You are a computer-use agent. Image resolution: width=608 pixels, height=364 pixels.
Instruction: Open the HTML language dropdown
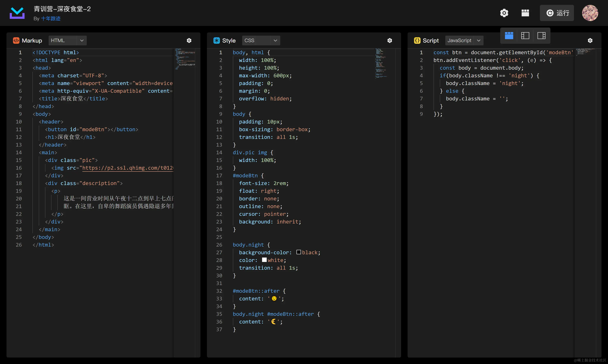67,40
